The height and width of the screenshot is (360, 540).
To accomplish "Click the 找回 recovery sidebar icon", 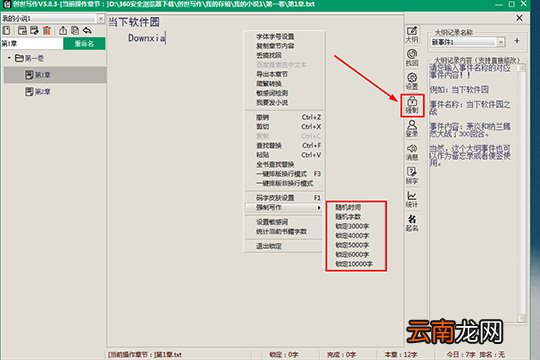I will 412,58.
